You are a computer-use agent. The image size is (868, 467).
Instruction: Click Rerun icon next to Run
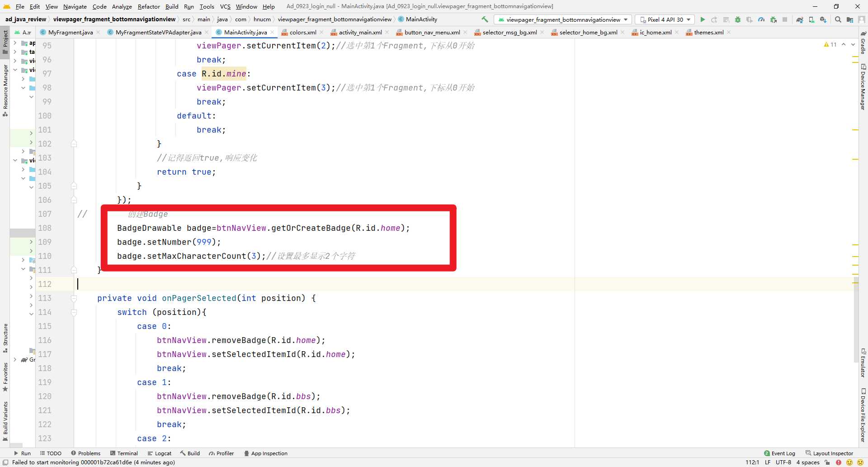(714, 19)
